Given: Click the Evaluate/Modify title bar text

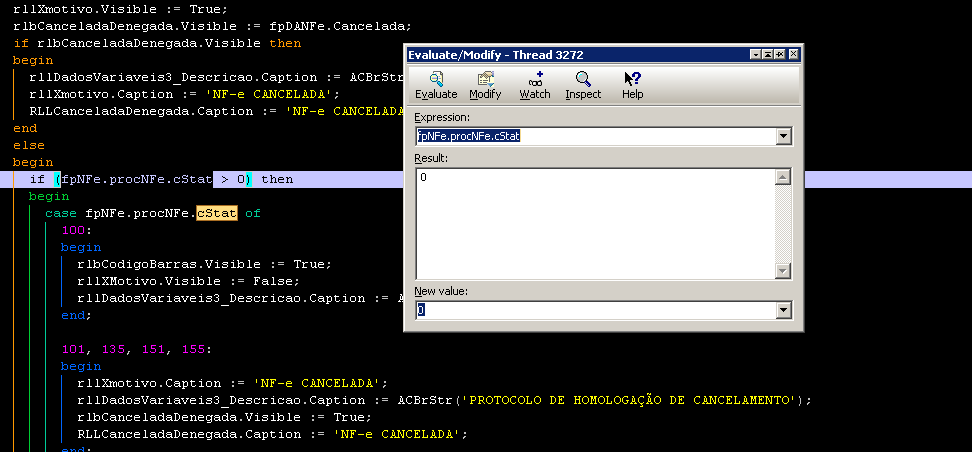Looking at the screenshot, I should point(495,55).
